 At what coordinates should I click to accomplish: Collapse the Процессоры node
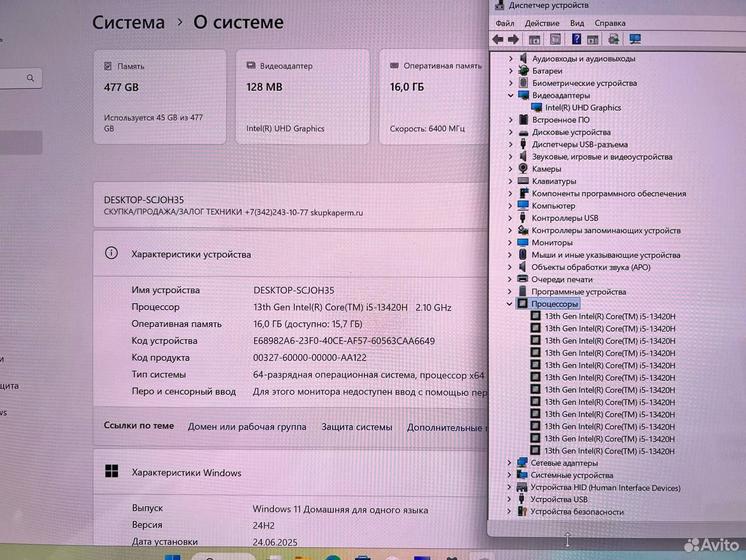pyautogui.click(x=510, y=304)
